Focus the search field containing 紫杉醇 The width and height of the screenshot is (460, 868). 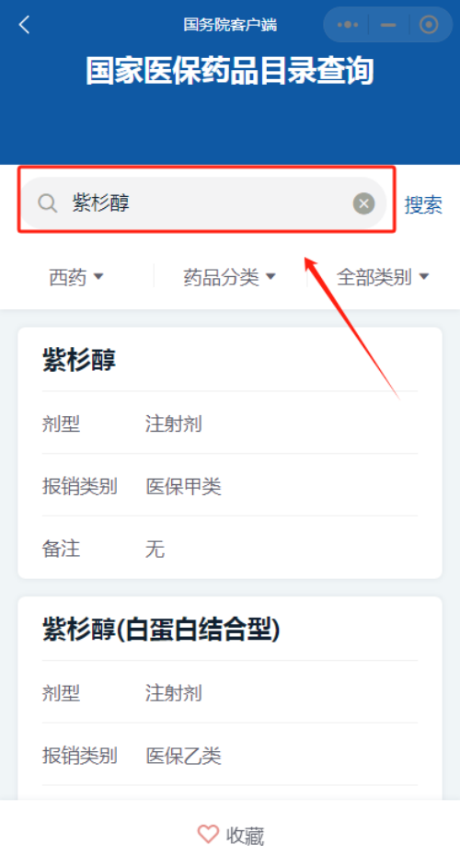(x=203, y=203)
